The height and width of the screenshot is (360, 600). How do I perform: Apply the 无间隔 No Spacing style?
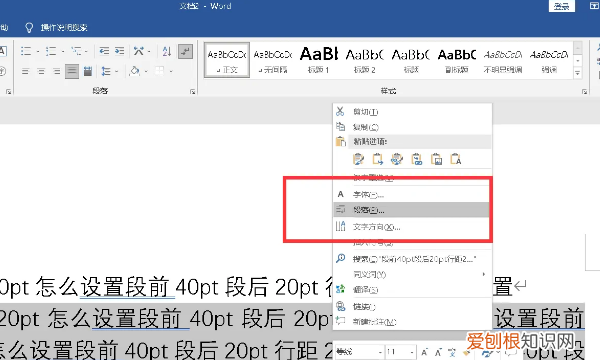pyautogui.click(x=273, y=60)
